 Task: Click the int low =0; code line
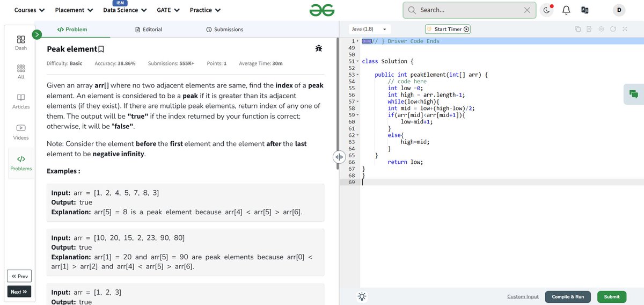coord(405,88)
